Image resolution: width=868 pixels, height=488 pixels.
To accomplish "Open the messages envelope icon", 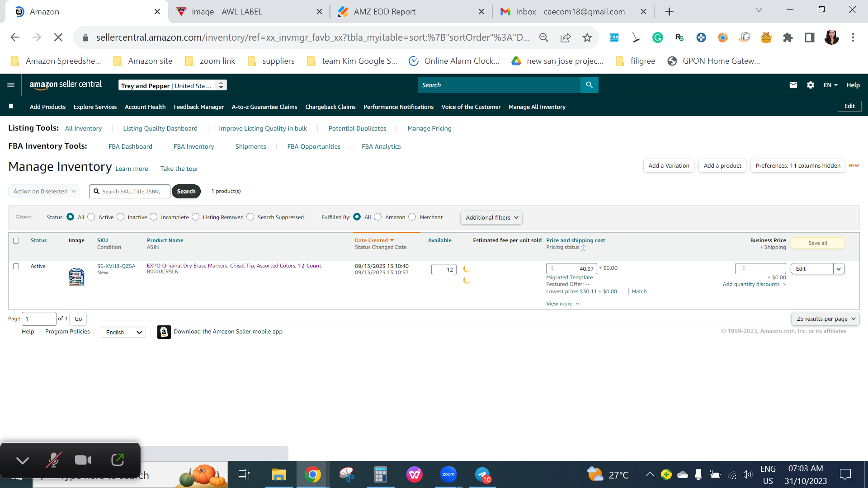I will tap(793, 85).
